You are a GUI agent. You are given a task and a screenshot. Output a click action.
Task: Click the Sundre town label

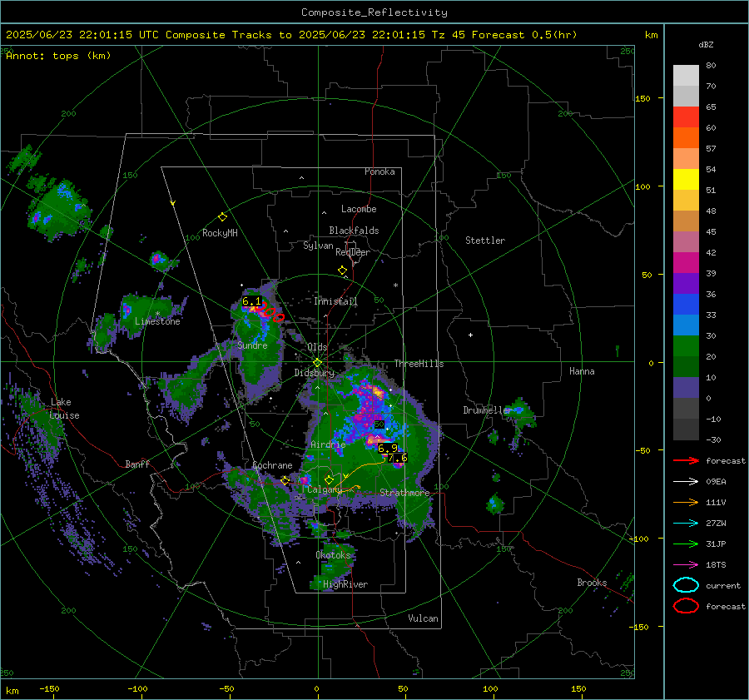pos(252,345)
